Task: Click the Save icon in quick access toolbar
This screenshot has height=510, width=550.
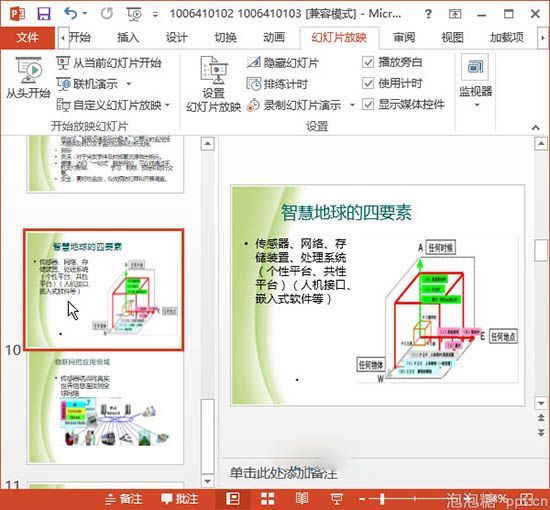Action: tap(44, 14)
